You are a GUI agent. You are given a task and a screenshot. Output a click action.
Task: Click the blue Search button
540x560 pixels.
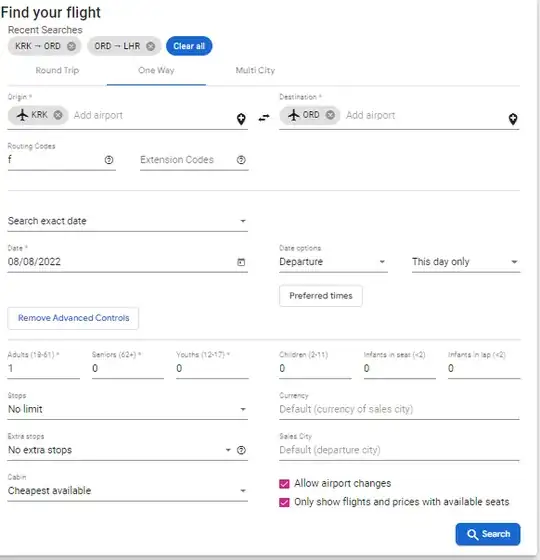point(488,534)
